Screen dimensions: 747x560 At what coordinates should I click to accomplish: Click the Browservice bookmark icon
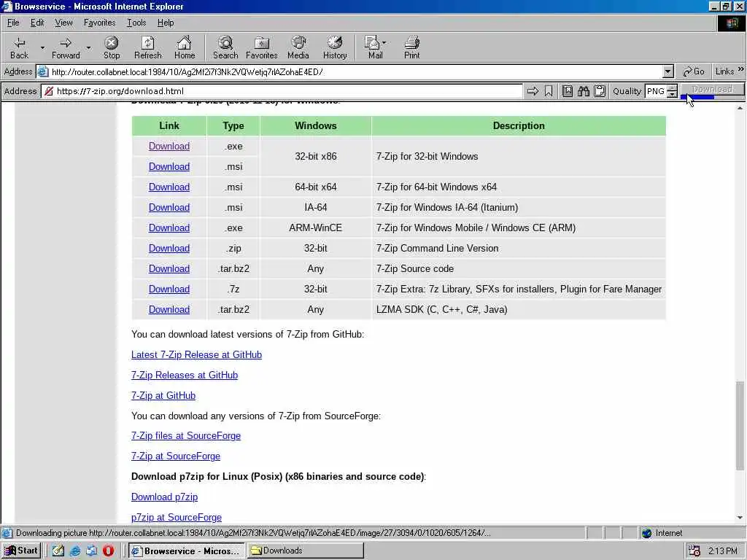pos(549,91)
